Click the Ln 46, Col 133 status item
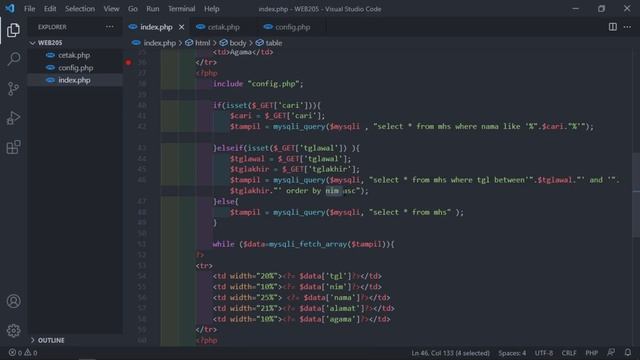Screen dimensions: 640x360 (x=450, y=353)
